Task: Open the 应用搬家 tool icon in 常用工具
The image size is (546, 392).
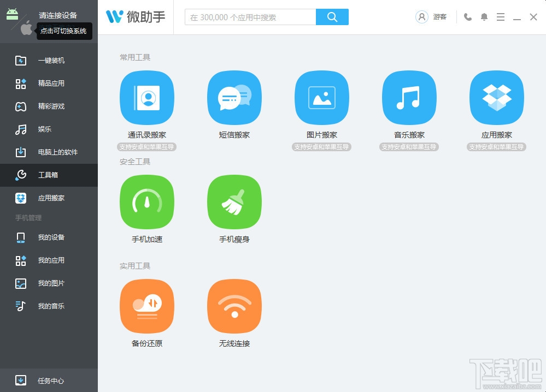Action: (497, 98)
